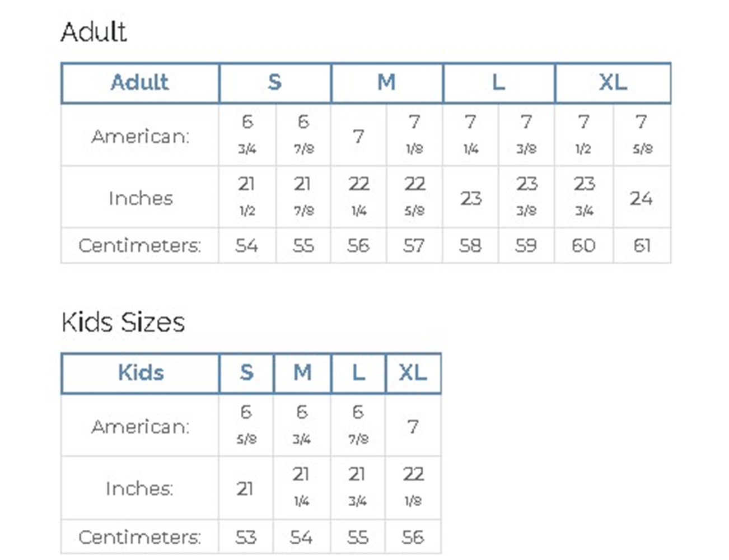Select the 'Centimeters:' row label in Adult table

[140, 245]
